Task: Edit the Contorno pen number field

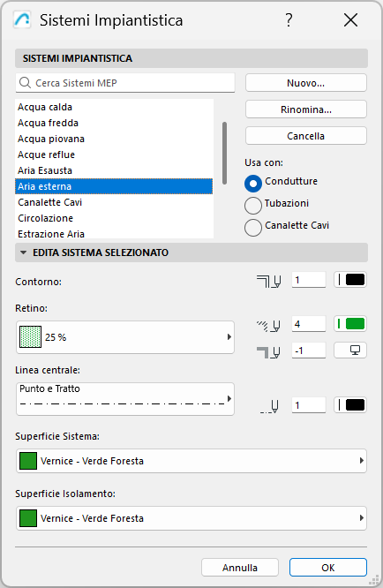Action: point(308,280)
